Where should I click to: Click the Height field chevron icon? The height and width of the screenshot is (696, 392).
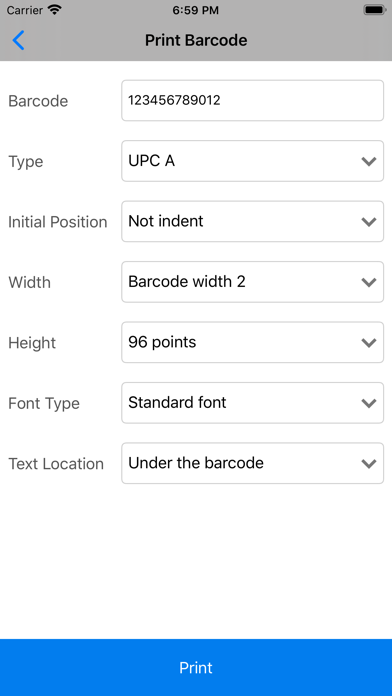pos(369,342)
